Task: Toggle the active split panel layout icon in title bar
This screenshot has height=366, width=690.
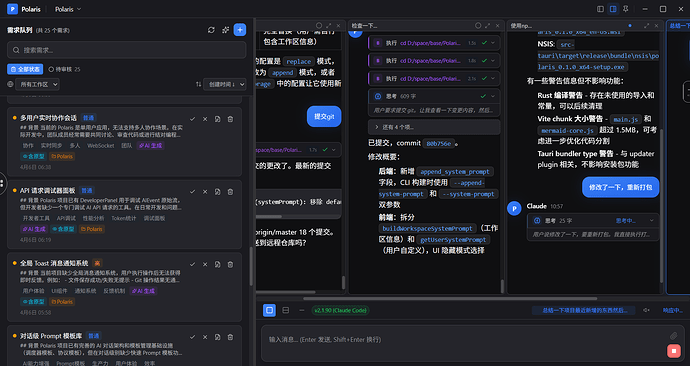Action: click(613, 9)
